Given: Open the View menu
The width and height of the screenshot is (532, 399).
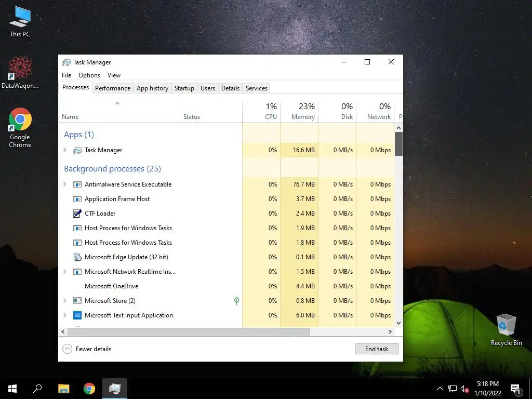Looking at the screenshot, I should [x=114, y=75].
